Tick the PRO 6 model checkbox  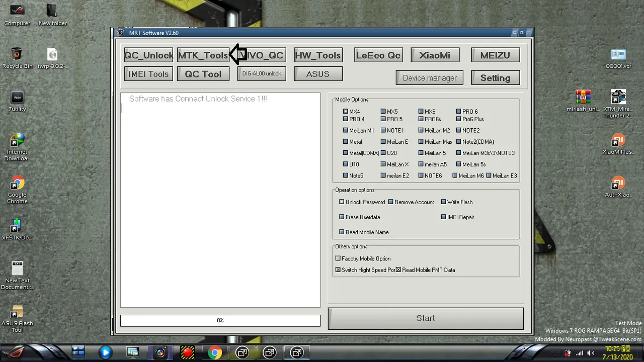pyautogui.click(x=459, y=112)
